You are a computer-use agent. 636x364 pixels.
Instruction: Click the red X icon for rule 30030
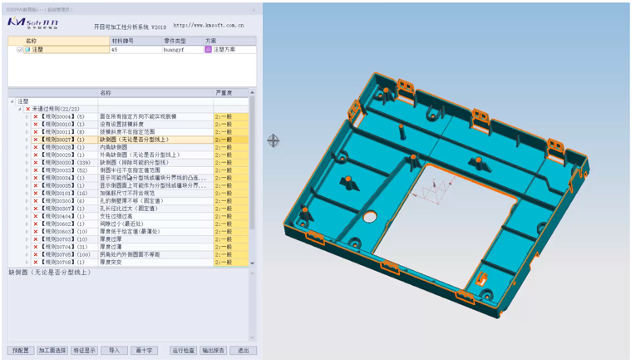[36, 162]
